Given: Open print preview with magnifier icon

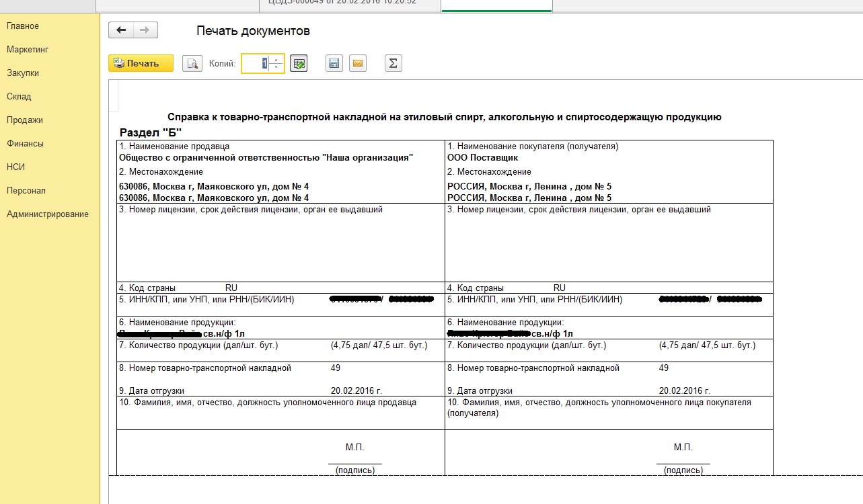Looking at the screenshot, I should (192, 63).
